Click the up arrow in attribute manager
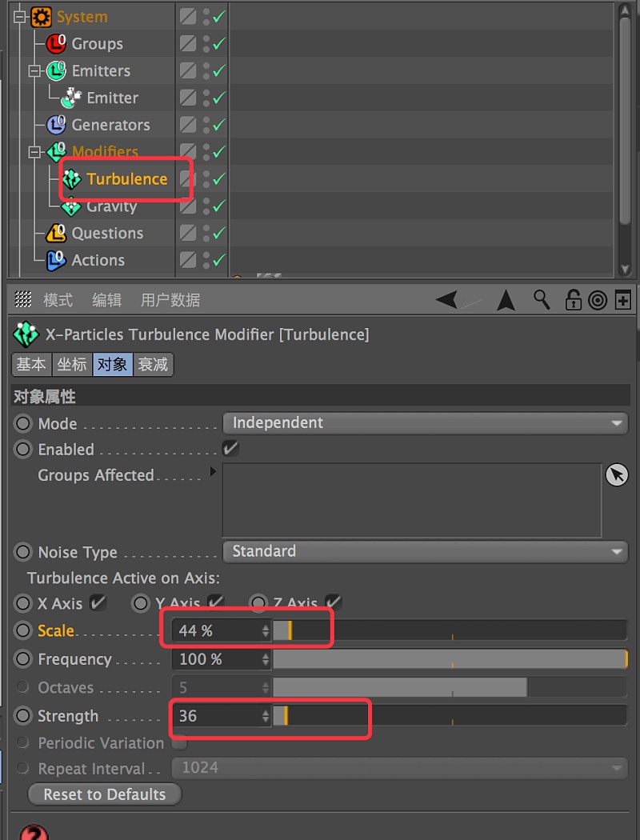This screenshot has height=840, width=640. [x=506, y=300]
